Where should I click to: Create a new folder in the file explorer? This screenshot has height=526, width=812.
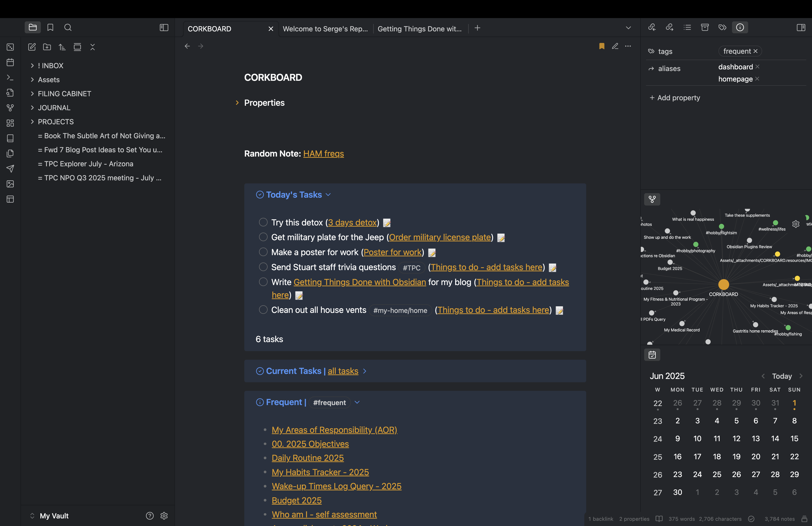click(x=47, y=47)
